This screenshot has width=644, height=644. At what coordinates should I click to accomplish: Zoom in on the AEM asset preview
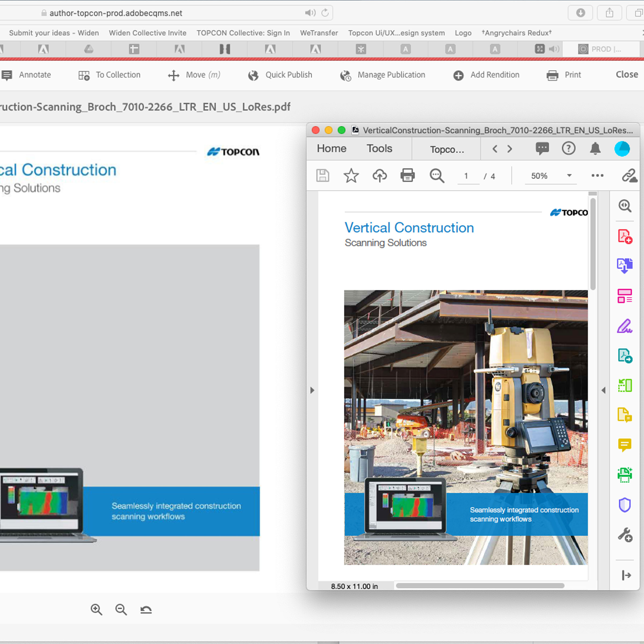pos(96,610)
